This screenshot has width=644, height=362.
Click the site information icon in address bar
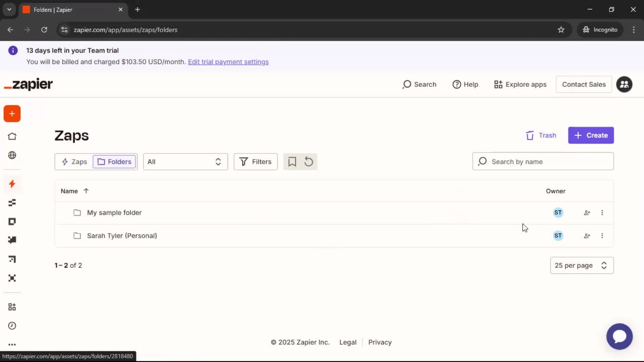64,30
